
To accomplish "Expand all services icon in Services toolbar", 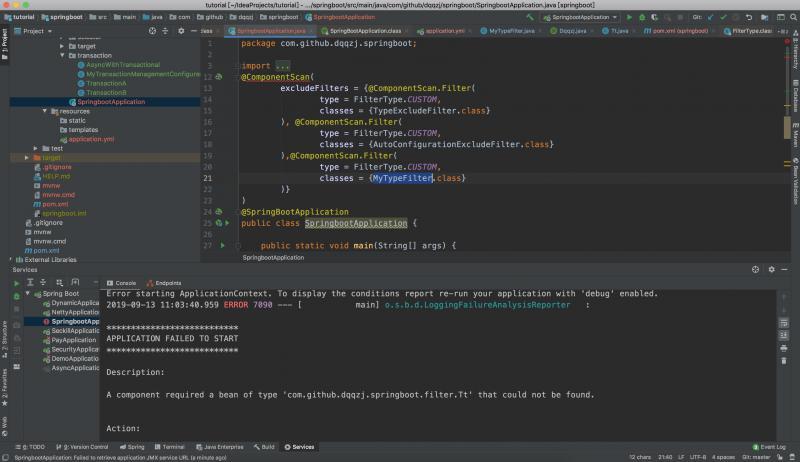I will click(30, 282).
